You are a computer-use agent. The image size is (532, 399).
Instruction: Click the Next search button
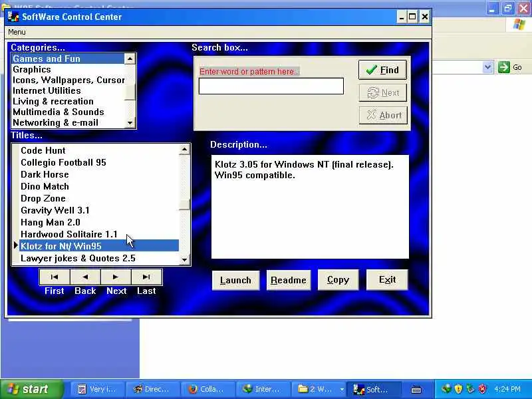[383, 92]
